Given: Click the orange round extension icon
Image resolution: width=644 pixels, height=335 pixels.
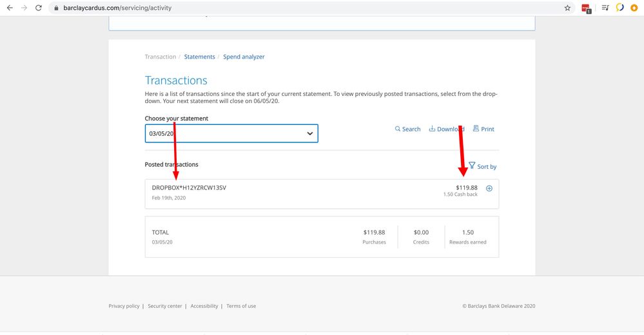Looking at the screenshot, I should tap(634, 8).
